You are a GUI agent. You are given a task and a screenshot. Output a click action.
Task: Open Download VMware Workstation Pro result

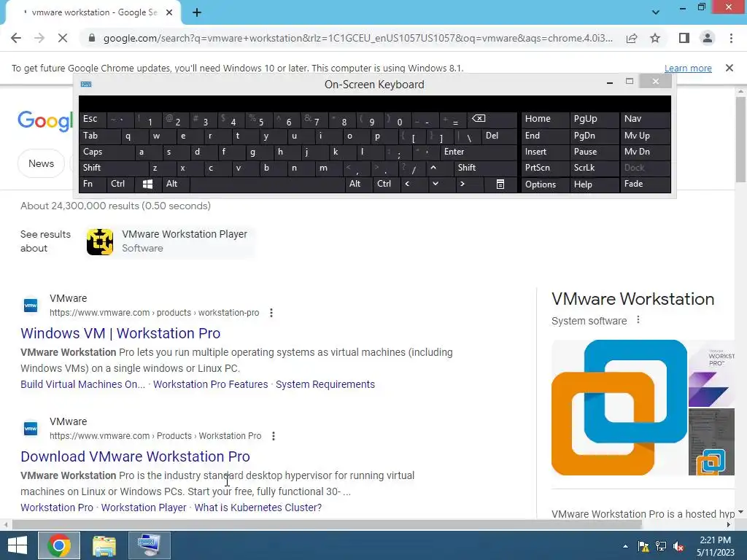click(x=135, y=456)
